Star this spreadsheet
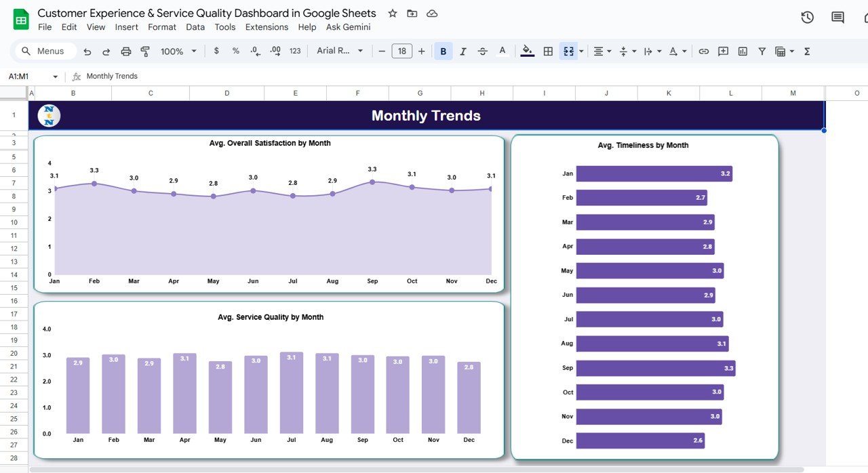Viewport: 868px width, 473px height. pyautogui.click(x=392, y=13)
